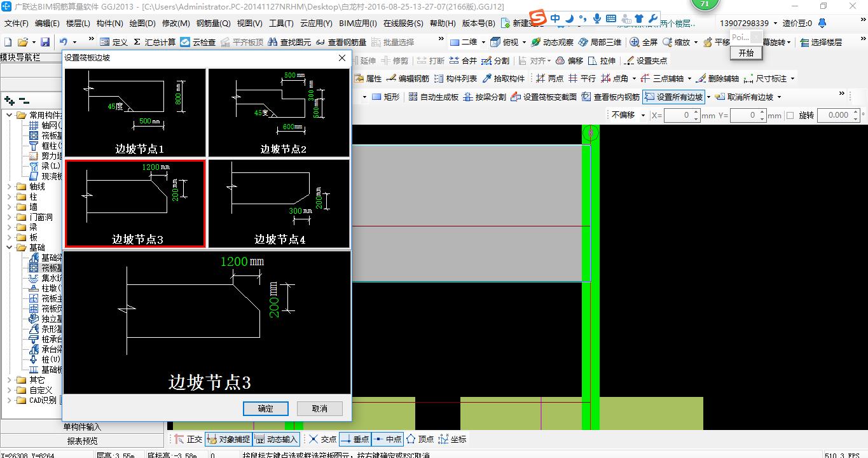Screen dimensions: 868x458
Task: Switch to 俯视 top view
Action: 504,42
